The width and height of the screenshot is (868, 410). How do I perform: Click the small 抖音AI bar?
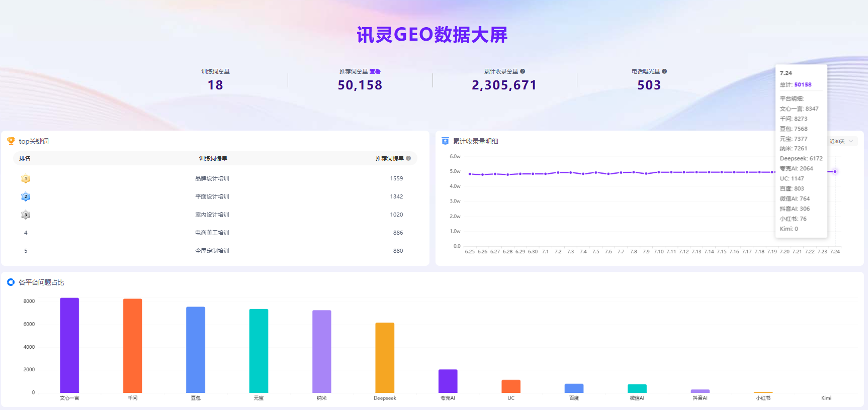tap(700, 391)
